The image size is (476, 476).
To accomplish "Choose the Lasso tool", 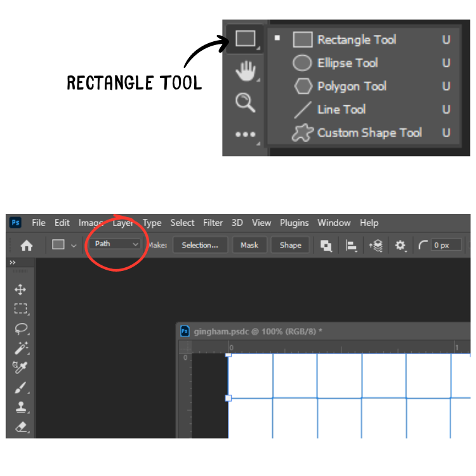I will coord(21,329).
